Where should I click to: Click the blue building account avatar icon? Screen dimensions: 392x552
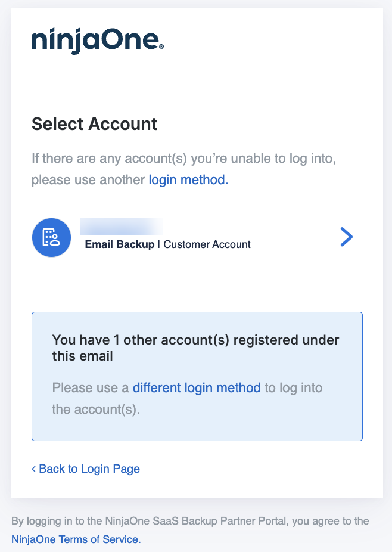pos(51,237)
